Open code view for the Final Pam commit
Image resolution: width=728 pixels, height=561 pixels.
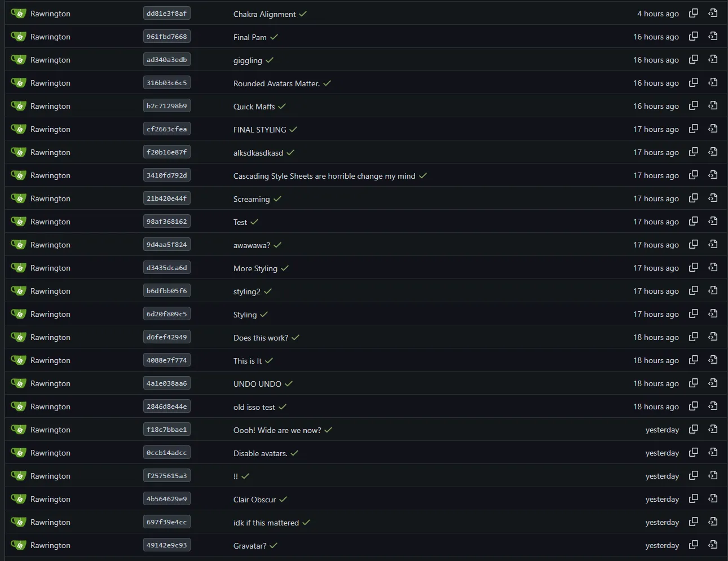pos(712,36)
